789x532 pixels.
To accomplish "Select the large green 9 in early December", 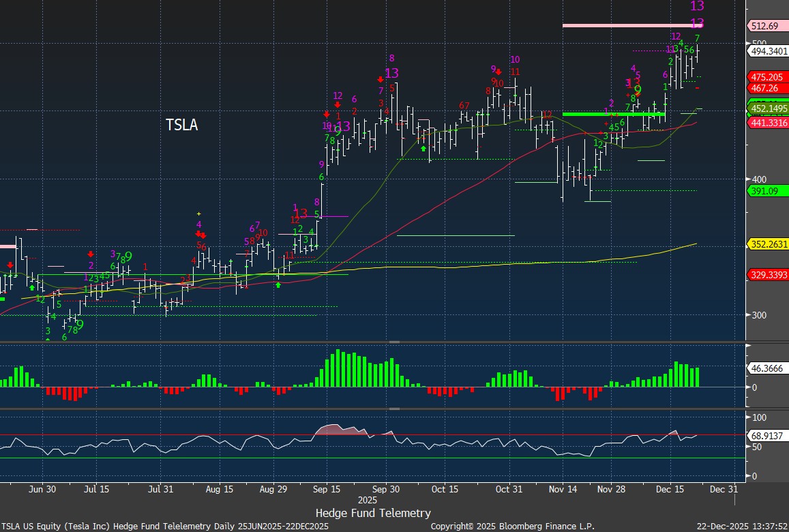I will [638, 89].
